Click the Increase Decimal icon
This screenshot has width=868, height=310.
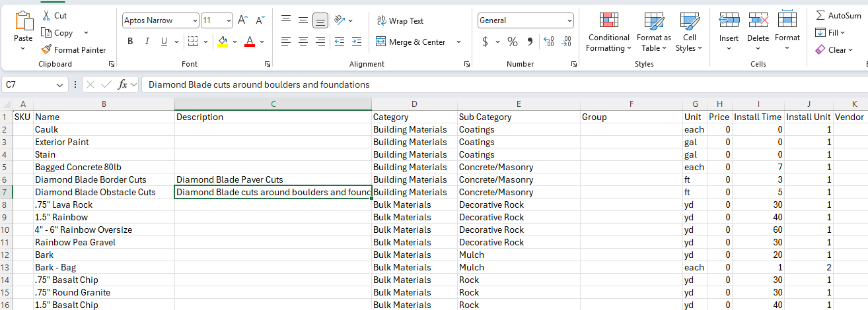[x=548, y=42]
